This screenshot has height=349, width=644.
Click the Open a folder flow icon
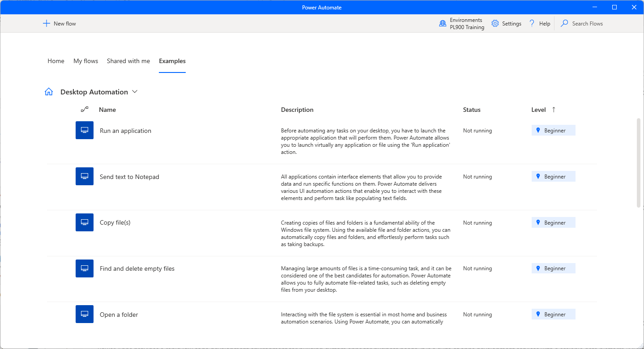(x=85, y=314)
